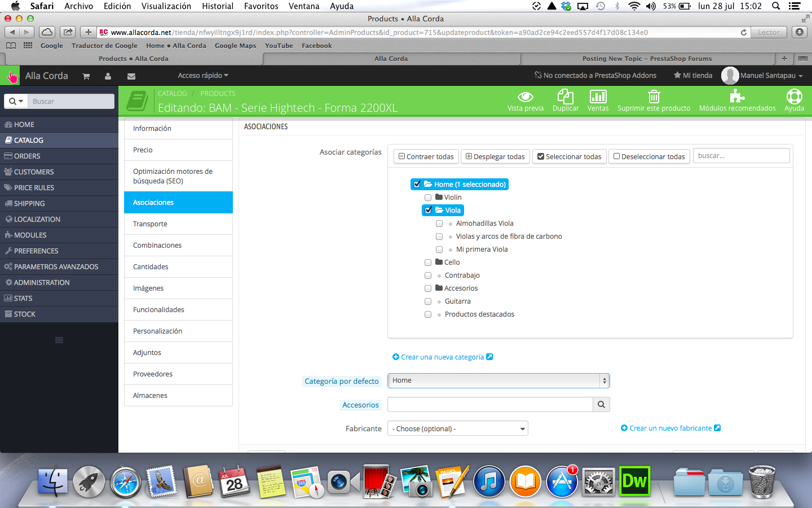Open the Fabricante Choose (optional) dropdown
This screenshot has height=508, width=812.
click(x=458, y=428)
